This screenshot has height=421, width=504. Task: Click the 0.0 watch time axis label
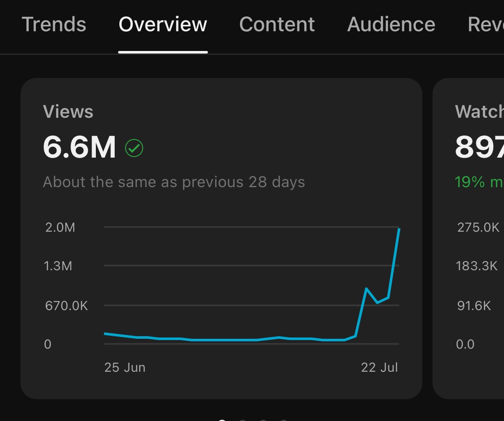point(465,344)
